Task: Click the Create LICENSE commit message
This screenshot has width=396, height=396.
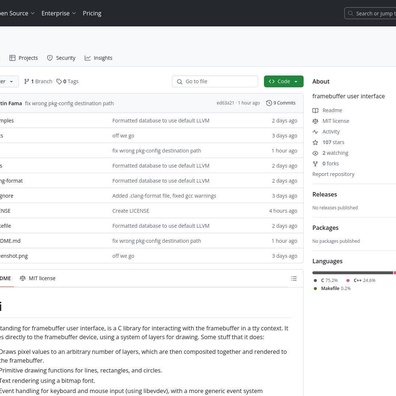Action: (131, 211)
